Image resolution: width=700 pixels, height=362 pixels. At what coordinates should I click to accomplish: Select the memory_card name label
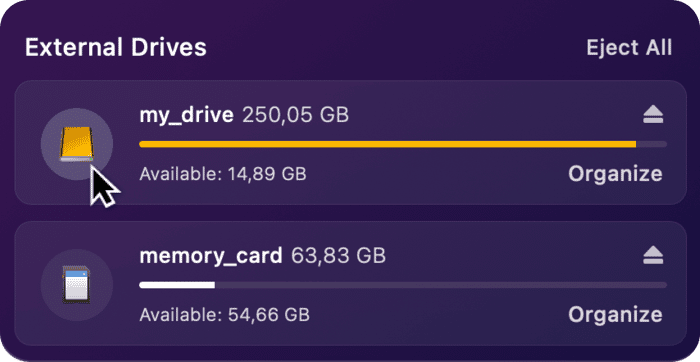(x=211, y=256)
